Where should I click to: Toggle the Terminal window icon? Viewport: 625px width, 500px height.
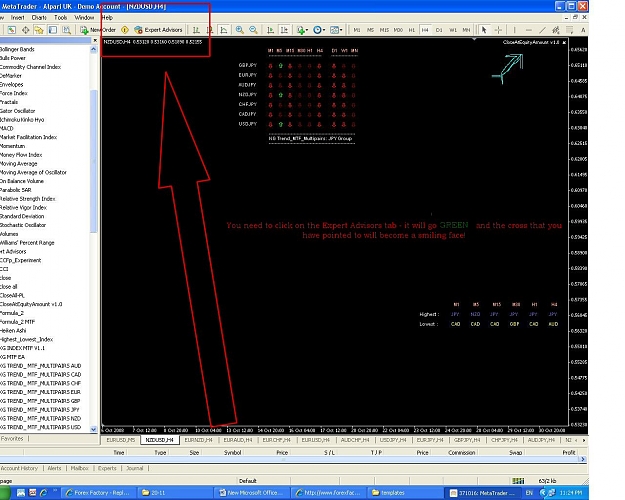tap(53, 30)
